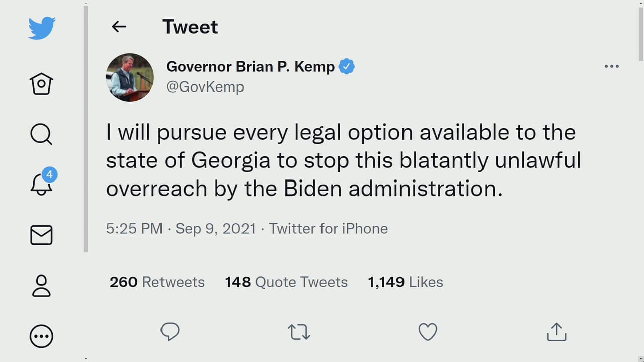Open the Profile person icon
The image size is (644, 362).
click(x=41, y=285)
